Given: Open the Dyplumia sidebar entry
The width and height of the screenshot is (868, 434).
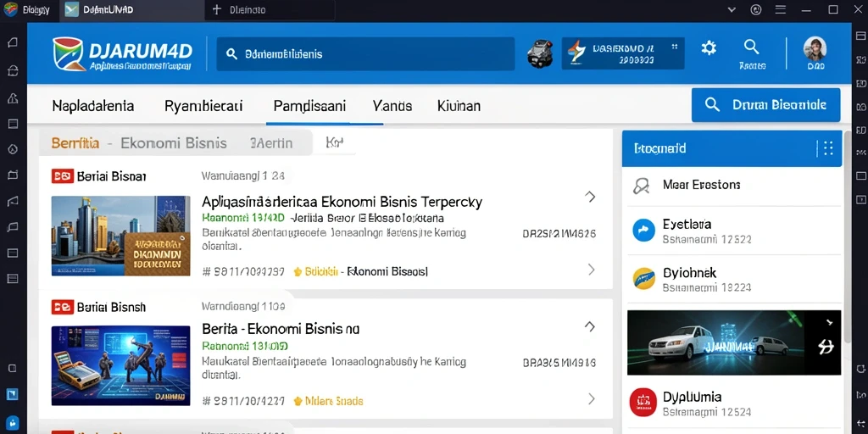Looking at the screenshot, I should [734, 403].
